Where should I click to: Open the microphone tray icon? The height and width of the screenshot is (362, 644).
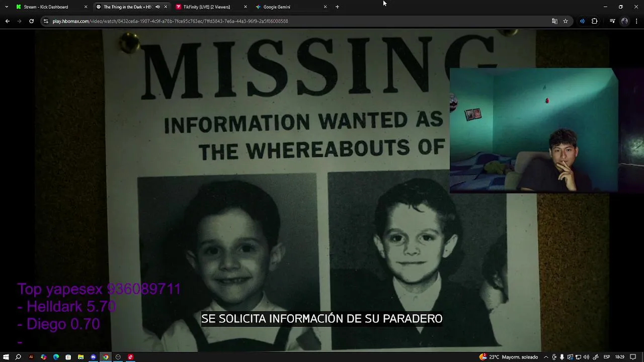(x=562, y=357)
